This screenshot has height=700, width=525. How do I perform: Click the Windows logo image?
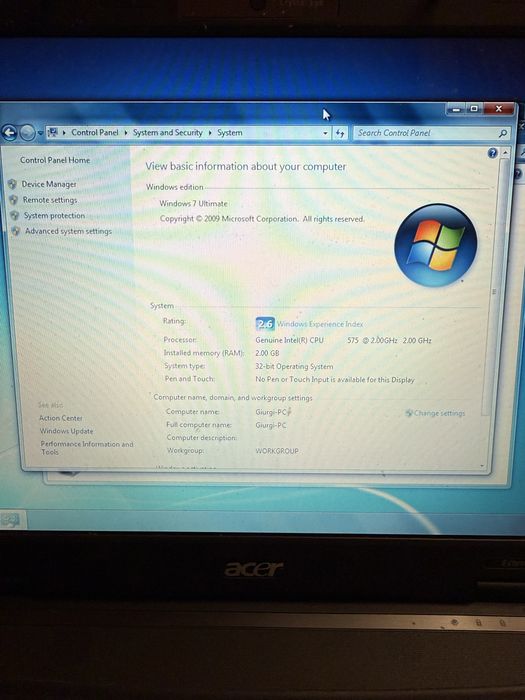436,245
